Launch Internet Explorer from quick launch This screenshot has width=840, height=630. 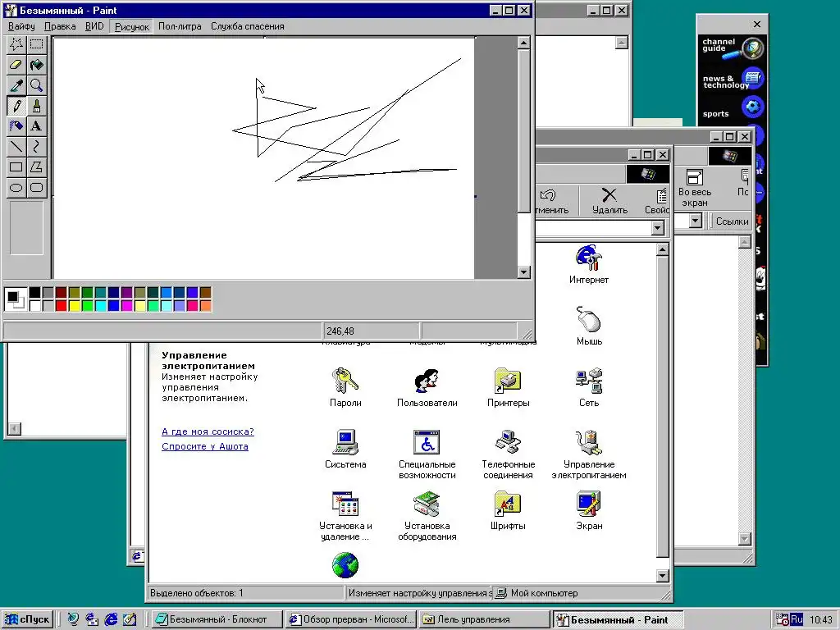pyautogui.click(x=111, y=619)
